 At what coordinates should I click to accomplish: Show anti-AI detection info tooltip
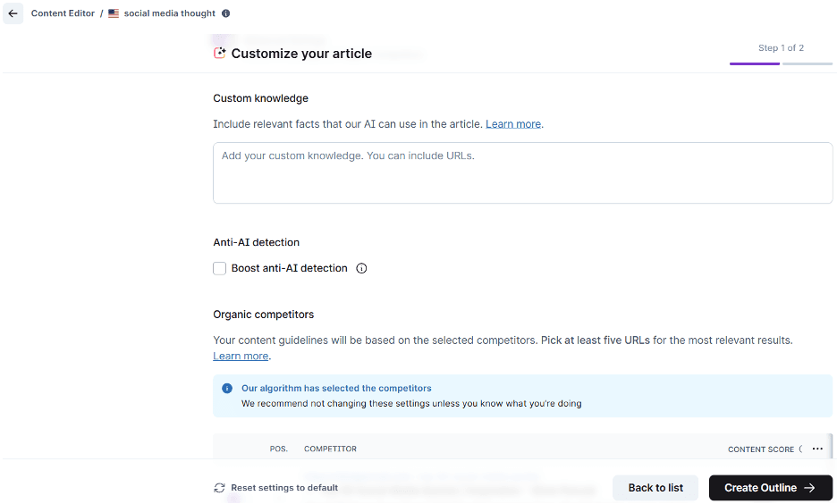(x=361, y=268)
